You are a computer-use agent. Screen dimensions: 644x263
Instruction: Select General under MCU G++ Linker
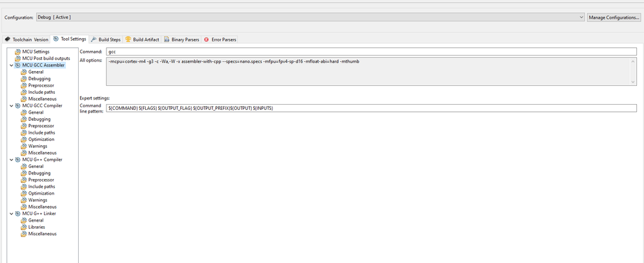click(35, 220)
